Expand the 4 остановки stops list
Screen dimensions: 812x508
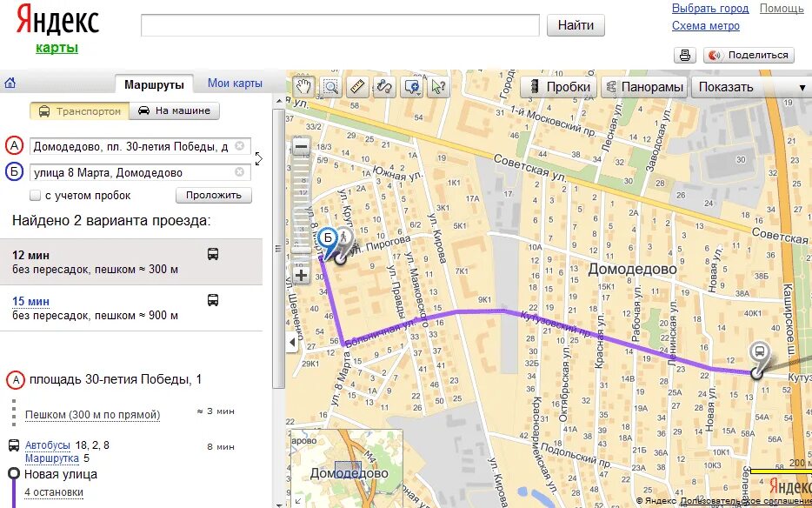tap(54, 492)
